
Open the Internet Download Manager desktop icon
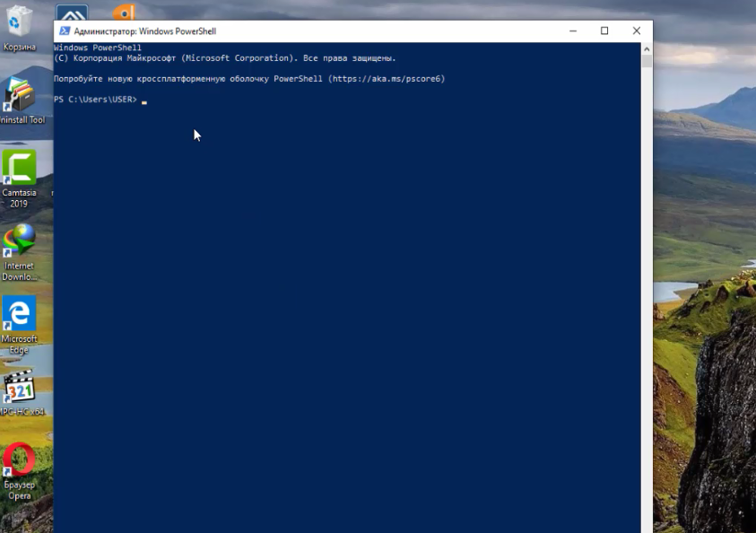click(x=20, y=253)
